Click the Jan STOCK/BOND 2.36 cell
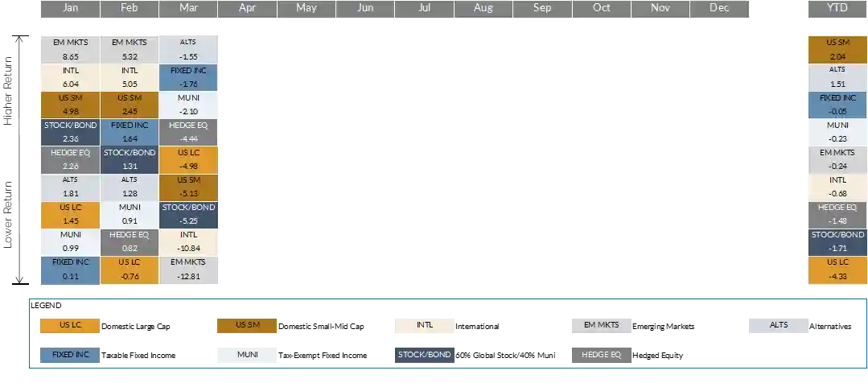 click(70, 132)
